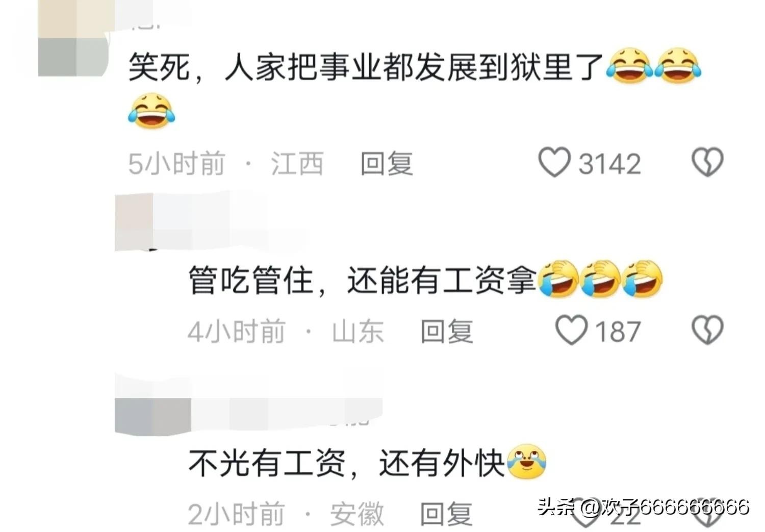765x532 pixels.
Task: Click 回复 under the Shandong comment
Action: coord(447,332)
